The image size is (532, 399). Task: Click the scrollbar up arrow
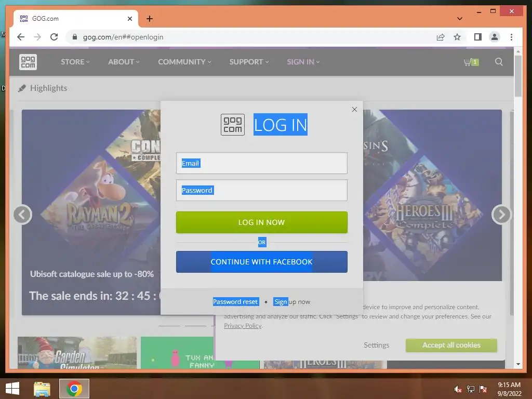pos(518,51)
